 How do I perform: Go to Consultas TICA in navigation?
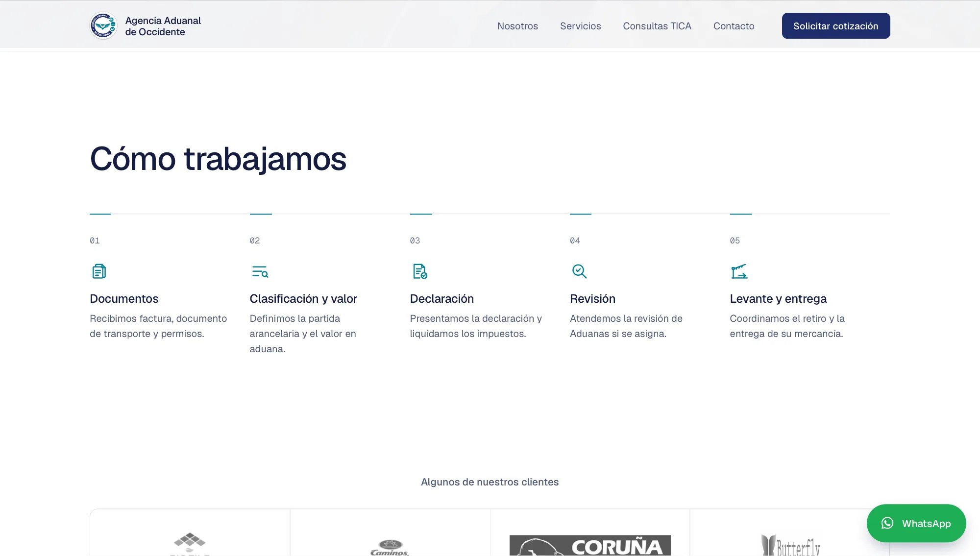click(x=657, y=26)
